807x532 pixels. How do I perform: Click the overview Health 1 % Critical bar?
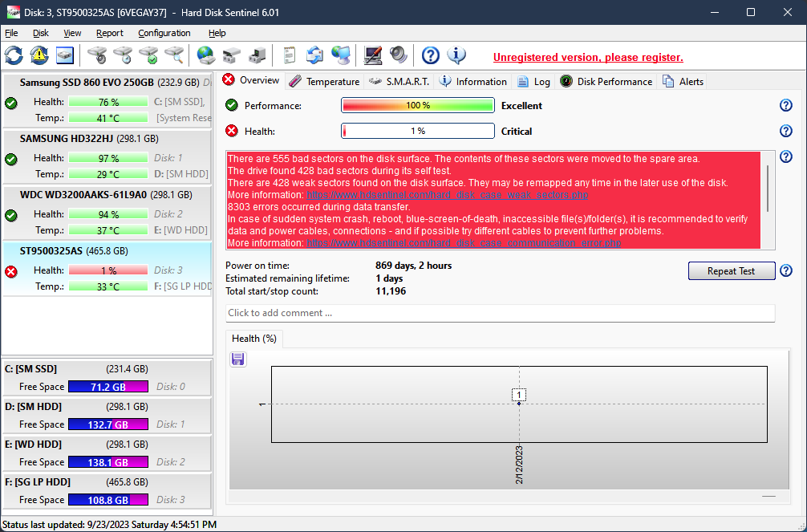[x=418, y=131]
